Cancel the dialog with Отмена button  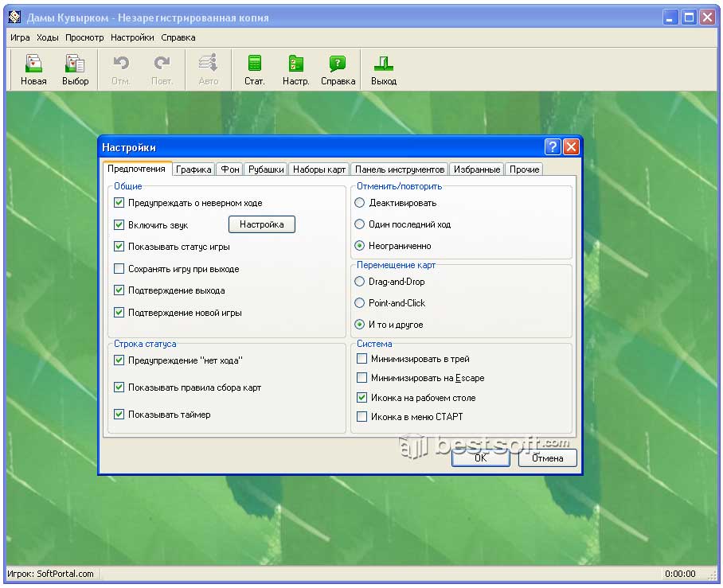(547, 458)
